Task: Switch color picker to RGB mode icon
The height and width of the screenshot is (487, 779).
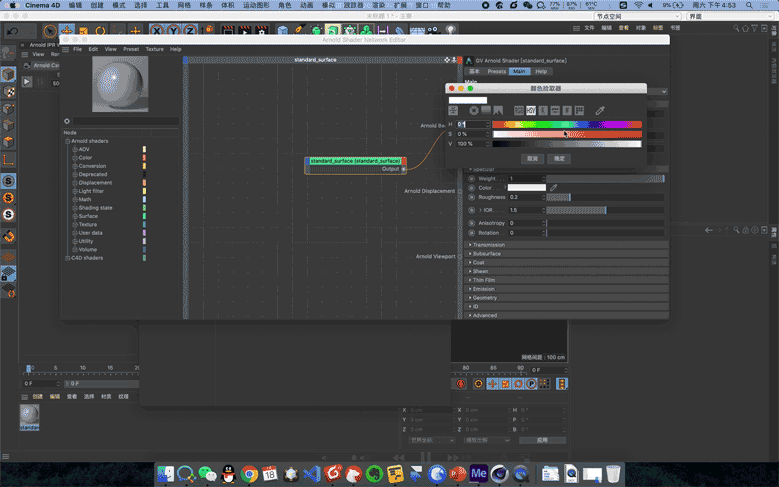Action: [x=519, y=110]
